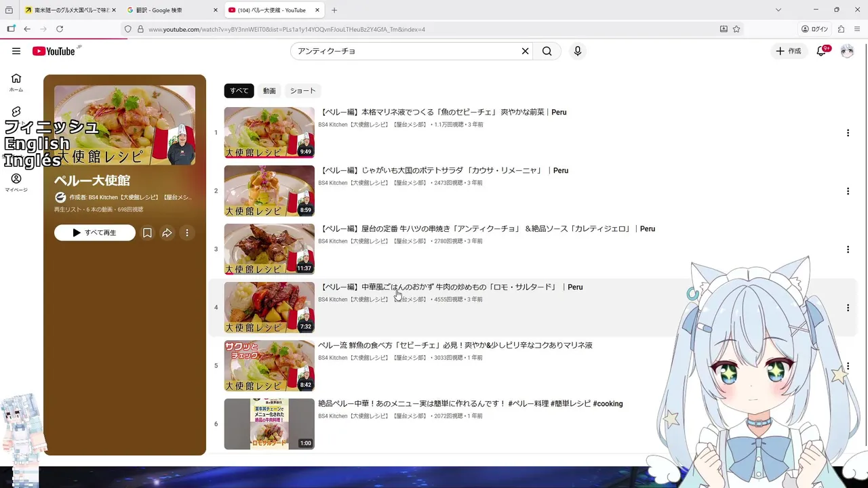Image resolution: width=868 pixels, height=488 pixels.
Task: Save playlist with bookmark icon
Action: pos(147,232)
